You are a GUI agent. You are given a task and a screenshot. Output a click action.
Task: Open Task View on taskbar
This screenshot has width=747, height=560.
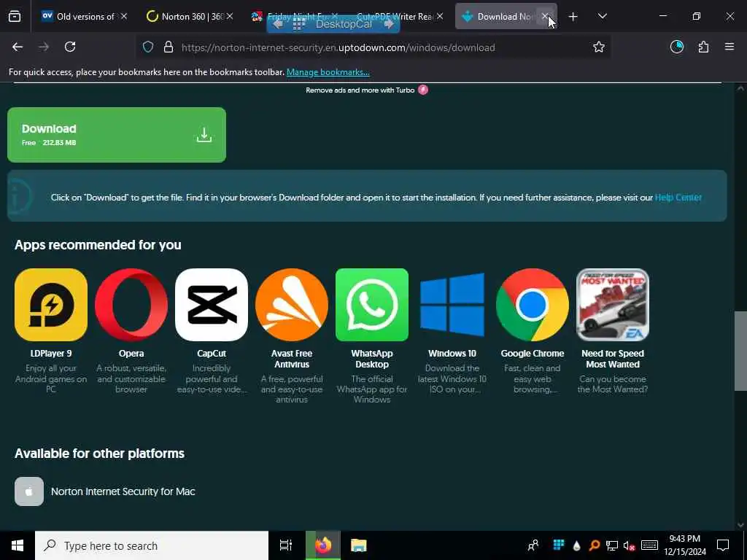tap(286, 545)
